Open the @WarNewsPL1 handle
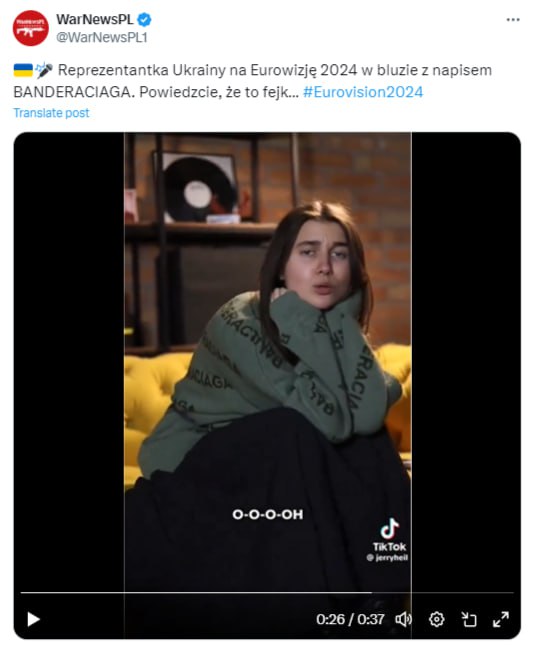The image size is (534, 646). [102, 37]
